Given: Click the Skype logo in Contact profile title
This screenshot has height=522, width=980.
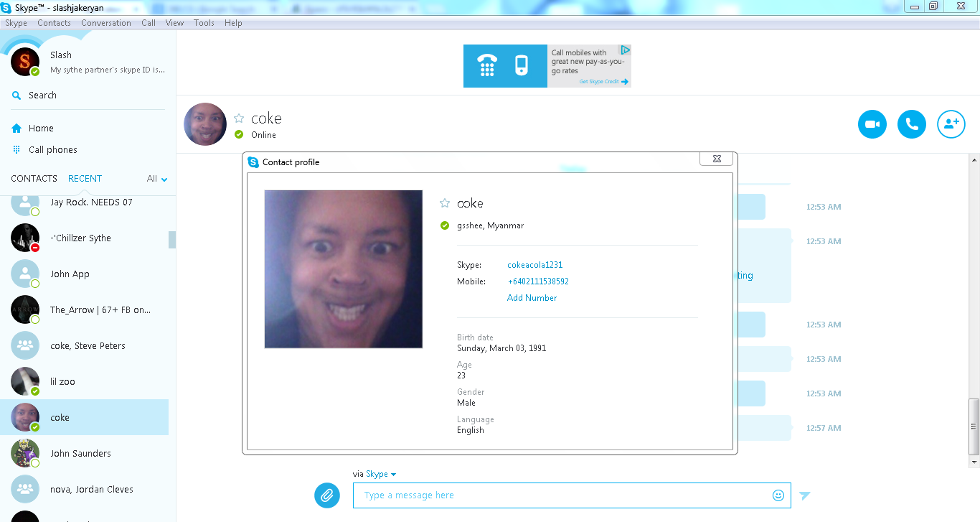Looking at the screenshot, I should pyautogui.click(x=253, y=162).
